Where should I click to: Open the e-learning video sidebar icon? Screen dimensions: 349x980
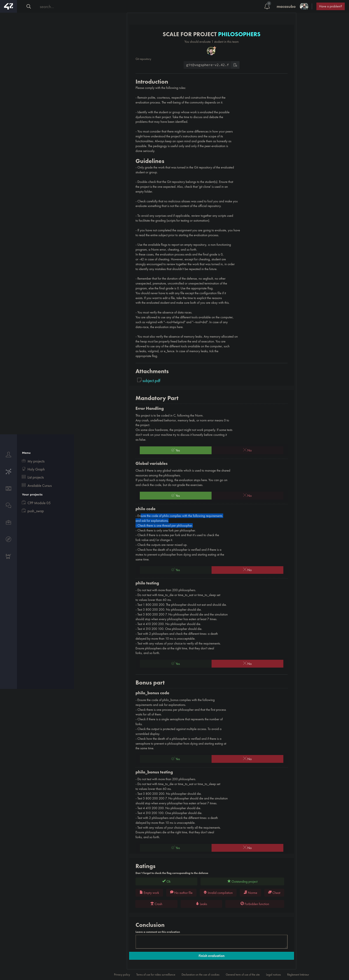click(8, 489)
